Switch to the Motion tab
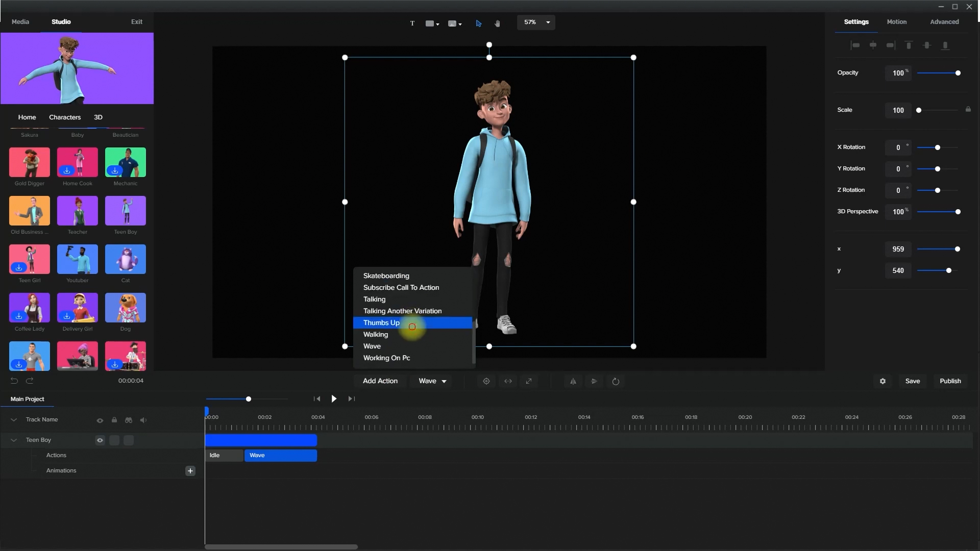 (896, 22)
